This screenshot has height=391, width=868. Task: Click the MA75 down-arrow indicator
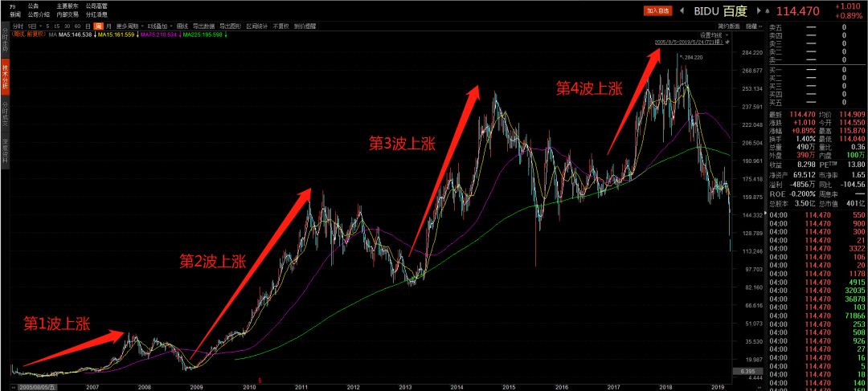click(x=181, y=35)
